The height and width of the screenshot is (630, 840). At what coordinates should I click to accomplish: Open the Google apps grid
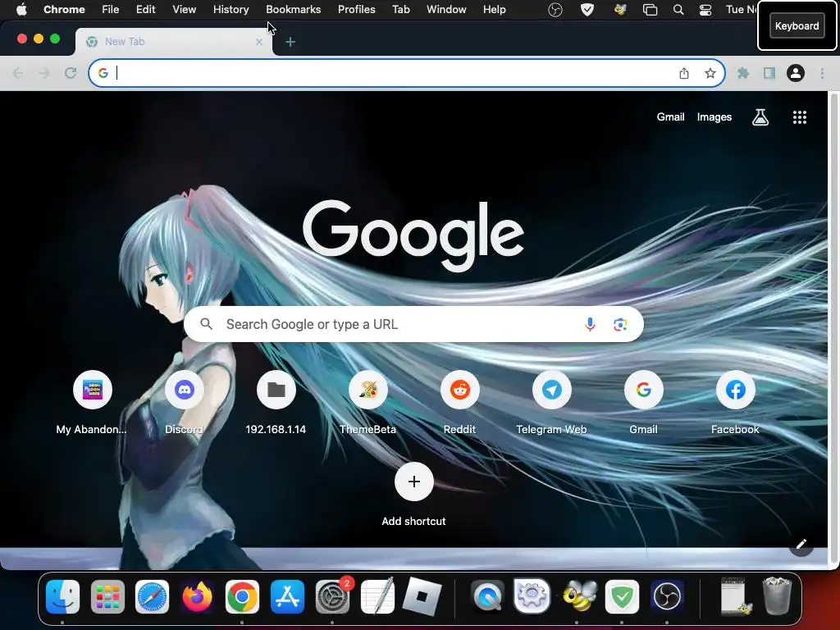click(x=799, y=117)
